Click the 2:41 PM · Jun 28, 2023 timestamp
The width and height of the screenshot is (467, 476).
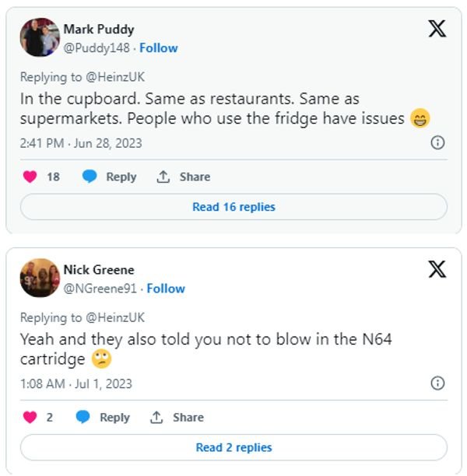81,143
